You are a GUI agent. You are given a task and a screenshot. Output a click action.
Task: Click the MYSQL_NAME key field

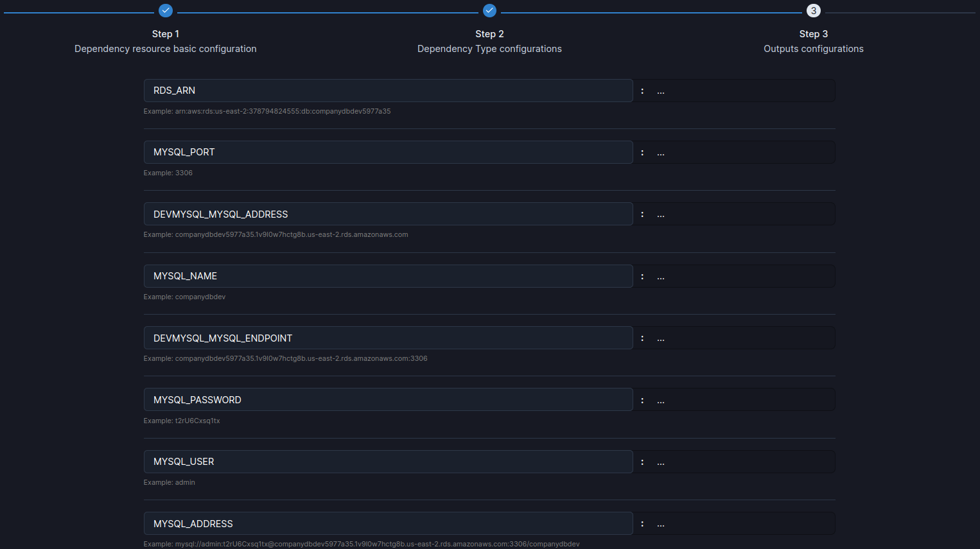pos(388,276)
